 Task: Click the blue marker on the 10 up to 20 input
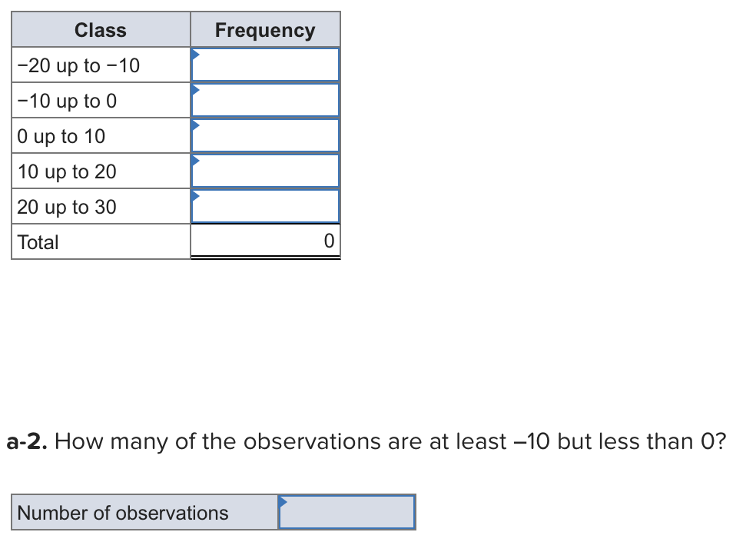[x=196, y=159]
